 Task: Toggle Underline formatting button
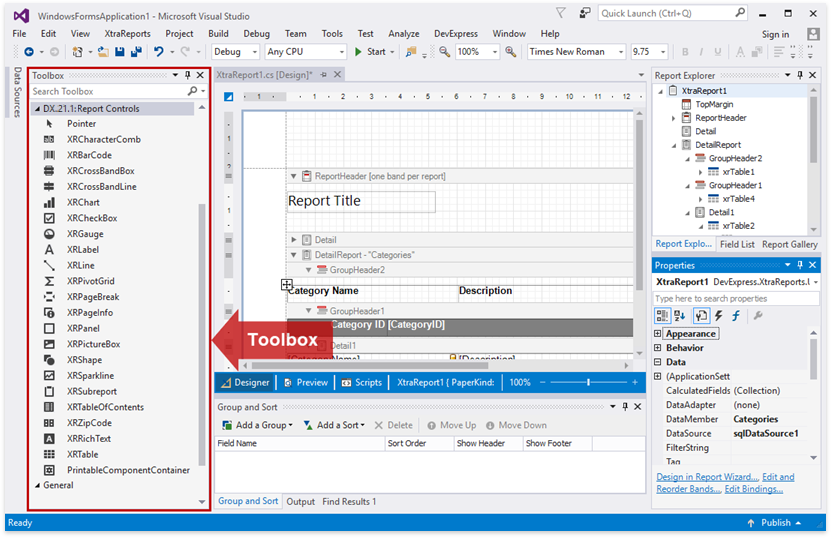[718, 52]
